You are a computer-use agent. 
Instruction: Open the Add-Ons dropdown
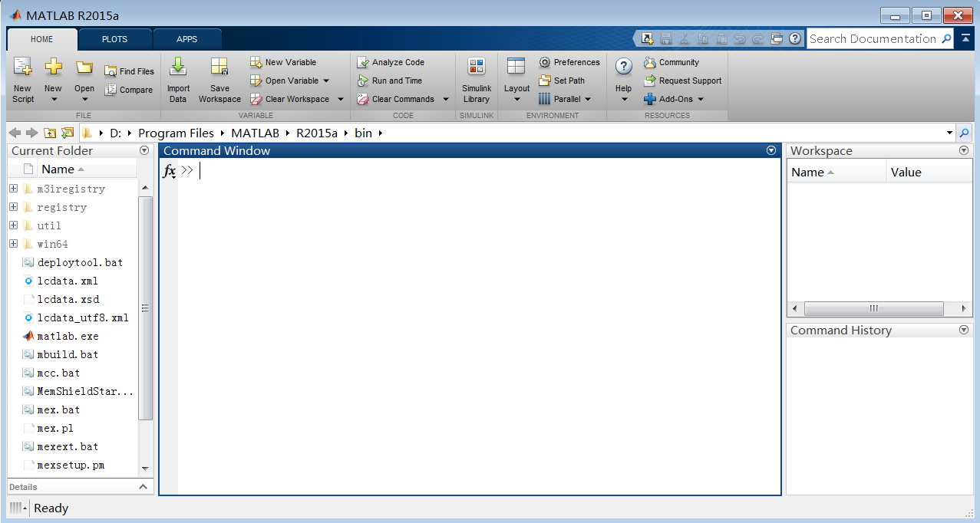point(701,99)
